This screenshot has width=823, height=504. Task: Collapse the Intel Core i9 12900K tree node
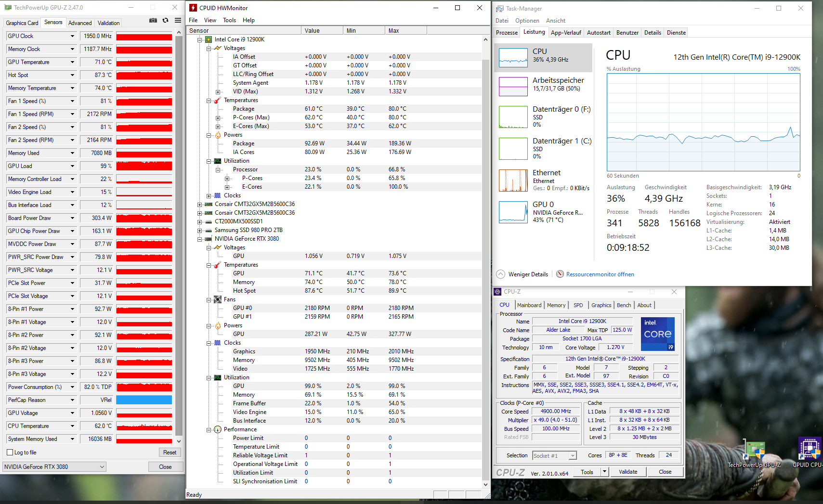(199, 39)
